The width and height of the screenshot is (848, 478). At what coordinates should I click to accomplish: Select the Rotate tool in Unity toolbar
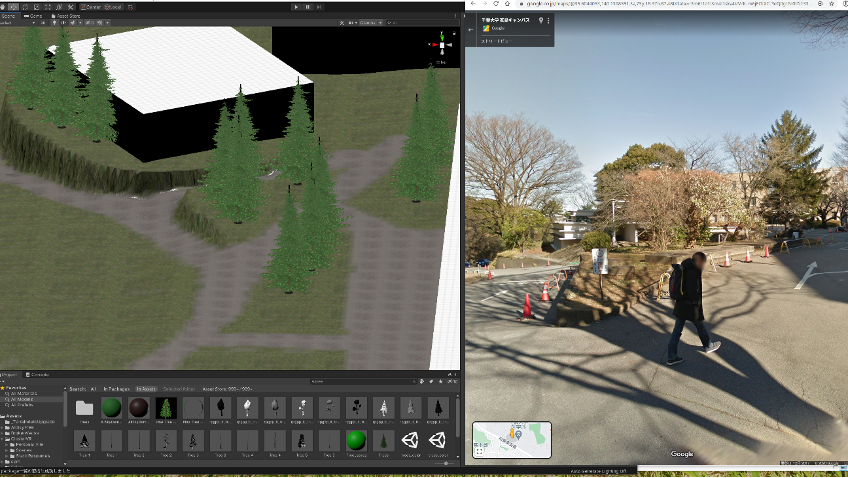pos(25,7)
